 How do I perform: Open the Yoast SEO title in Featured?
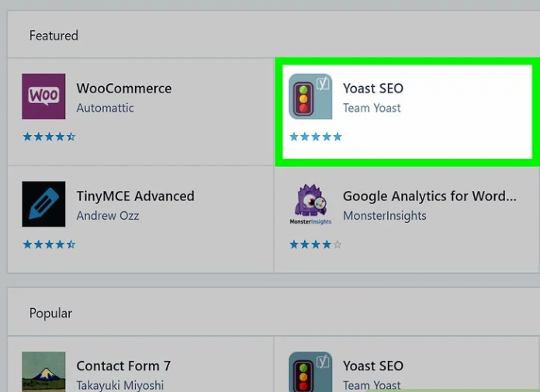click(373, 88)
